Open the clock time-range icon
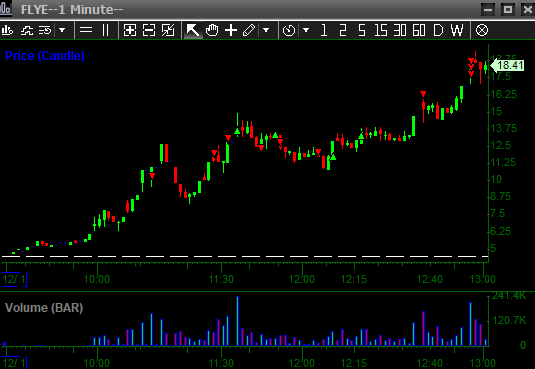This screenshot has width=535, height=369. click(x=289, y=30)
